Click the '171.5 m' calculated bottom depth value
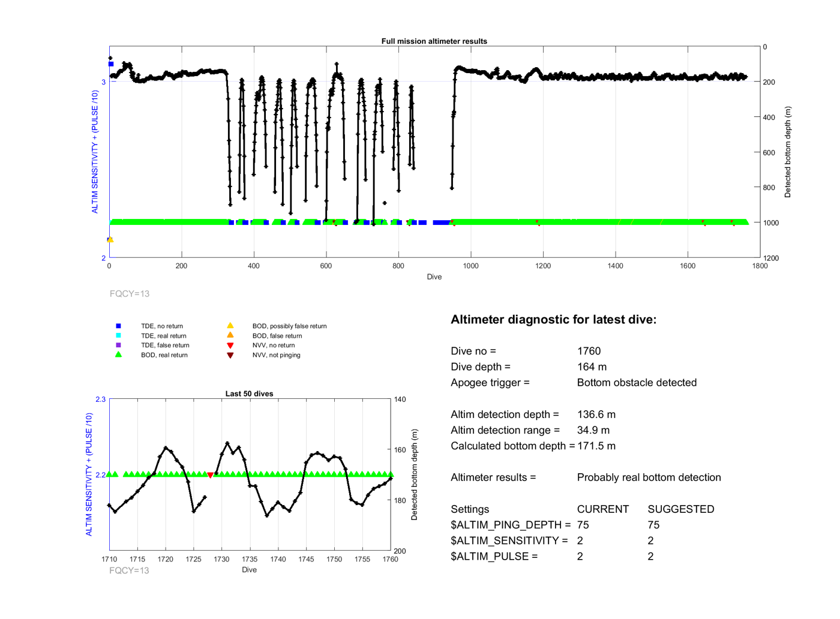Viewport: 840px width, 619px height. point(596,446)
